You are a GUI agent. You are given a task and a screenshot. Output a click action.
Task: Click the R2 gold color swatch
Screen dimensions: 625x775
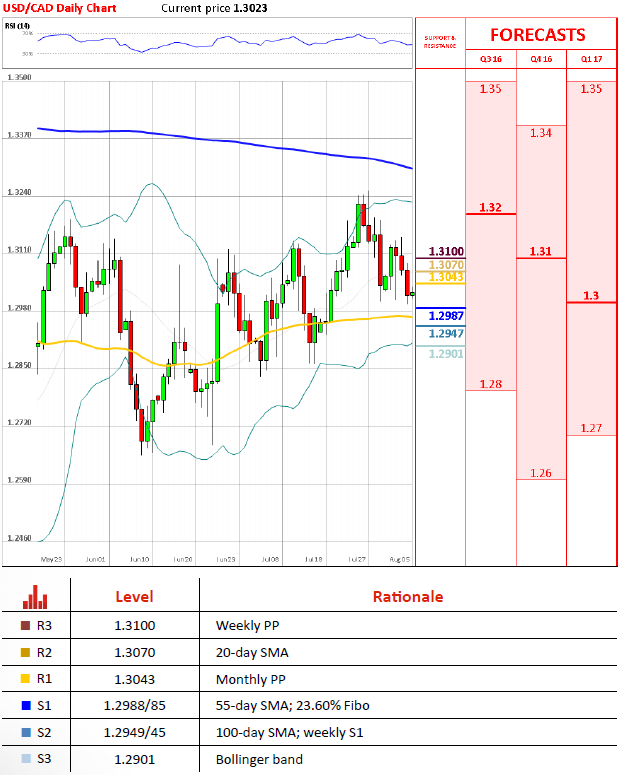26,652
